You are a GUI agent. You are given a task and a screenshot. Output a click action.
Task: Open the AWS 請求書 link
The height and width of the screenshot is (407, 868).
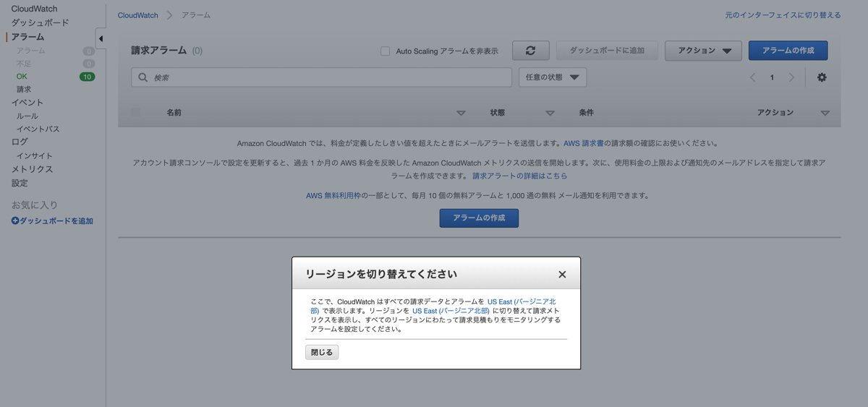point(584,144)
